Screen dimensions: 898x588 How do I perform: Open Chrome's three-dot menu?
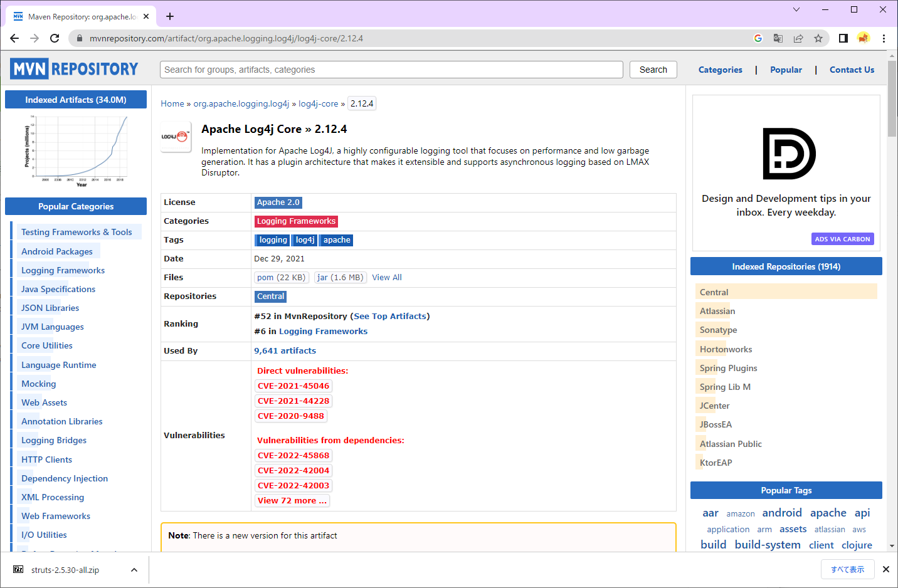coord(884,38)
